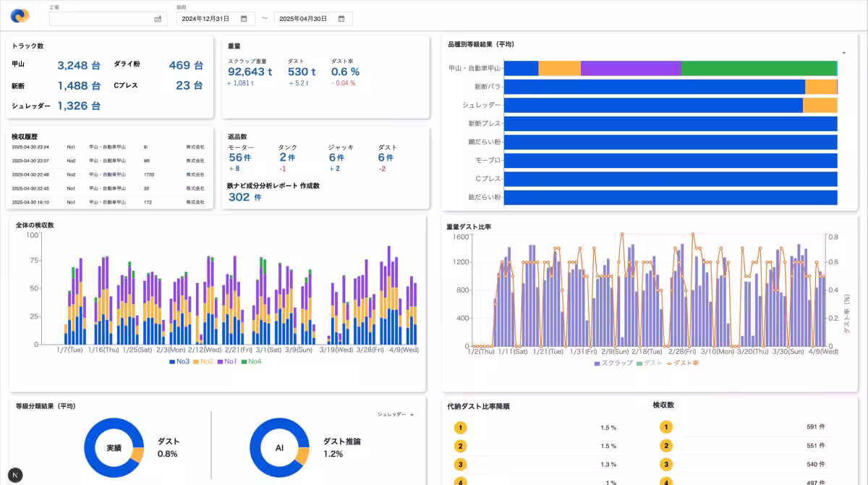868x485 pixels.
Task: Open the calendar icon for the end date
Action: [342, 19]
